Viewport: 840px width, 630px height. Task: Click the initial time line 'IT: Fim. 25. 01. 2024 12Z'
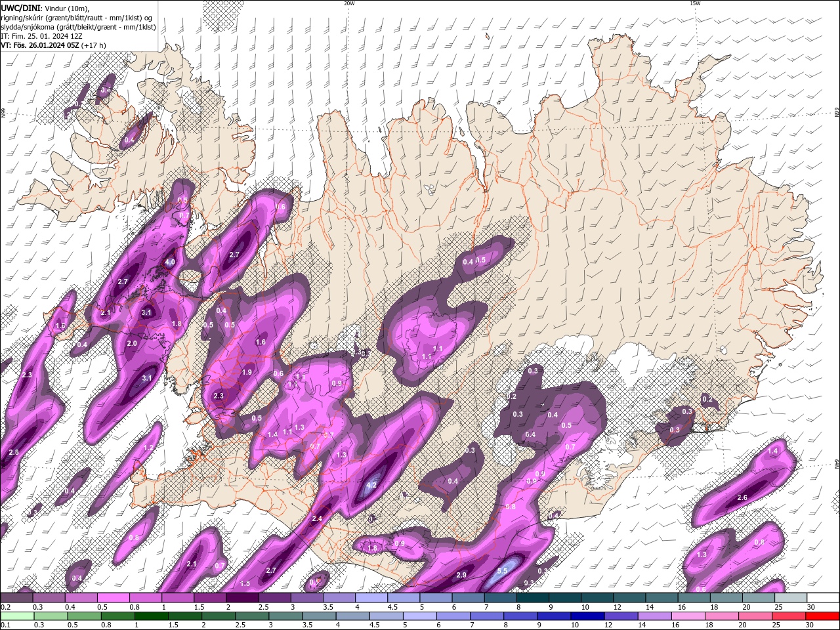(x=42, y=36)
